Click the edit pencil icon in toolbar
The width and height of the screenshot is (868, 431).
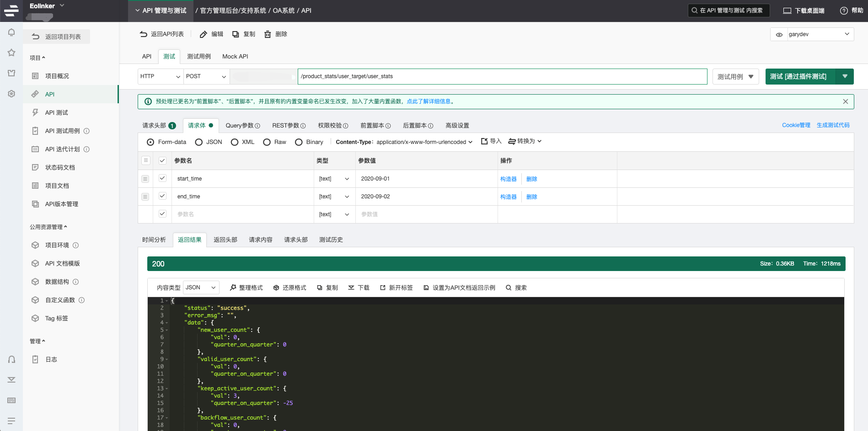204,34
